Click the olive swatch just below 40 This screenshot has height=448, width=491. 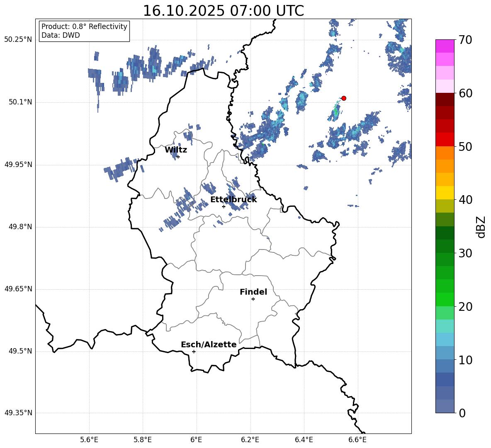445,206
